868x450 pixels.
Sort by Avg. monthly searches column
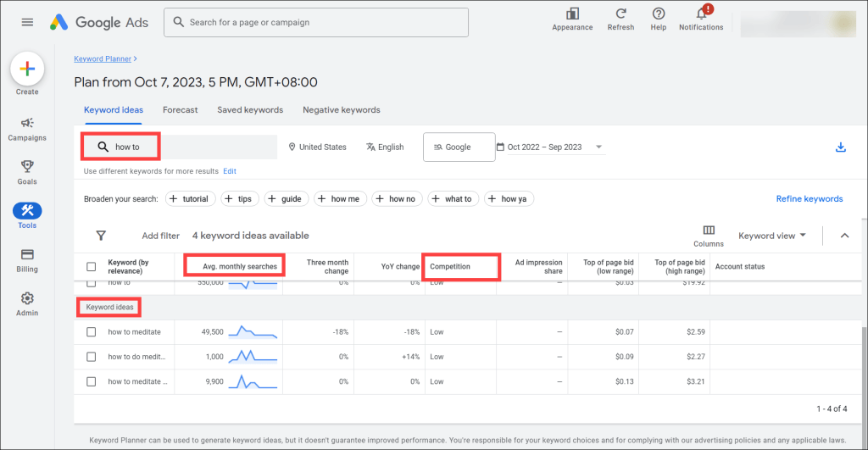coord(240,266)
